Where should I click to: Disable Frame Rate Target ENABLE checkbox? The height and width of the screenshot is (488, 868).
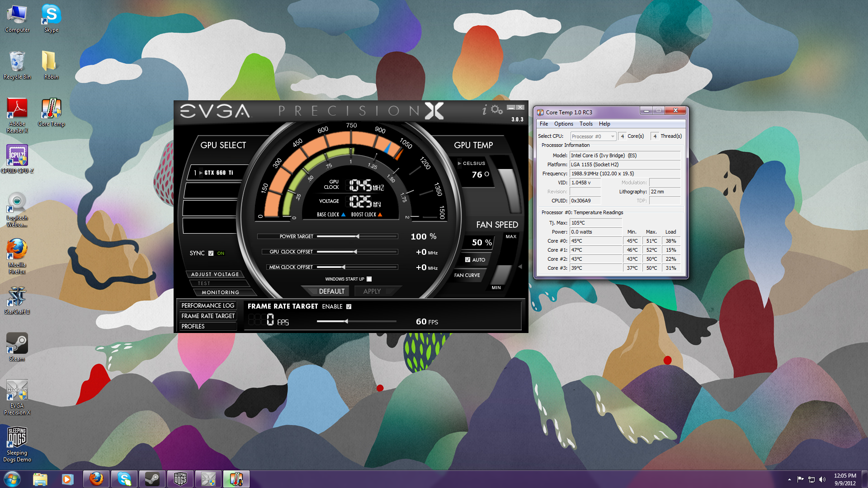pyautogui.click(x=349, y=307)
